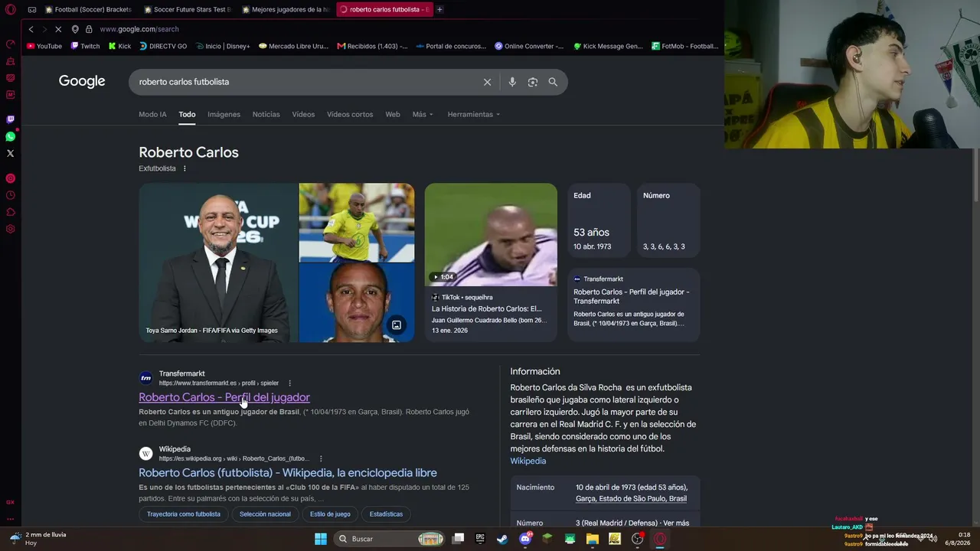This screenshot has height=551, width=980.
Task: Switch to the Mejores jugadores browser tab
Action: [286, 10]
